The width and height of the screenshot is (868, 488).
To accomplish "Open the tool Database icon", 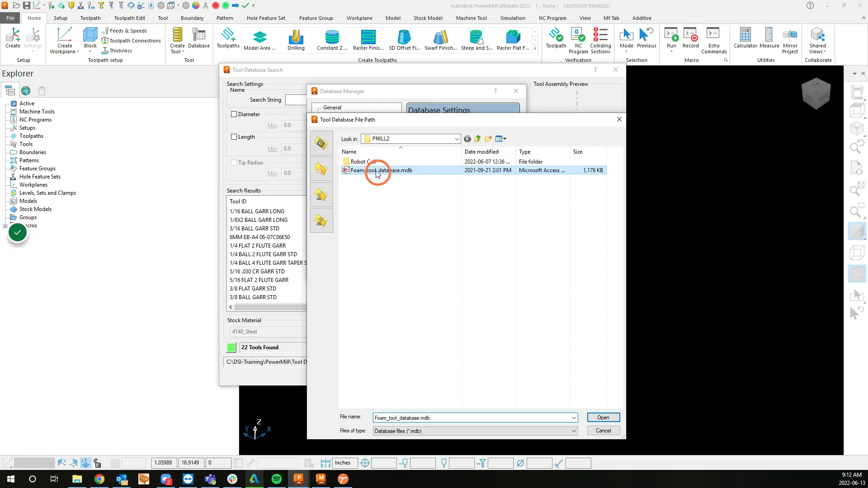I will tap(199, 38).
